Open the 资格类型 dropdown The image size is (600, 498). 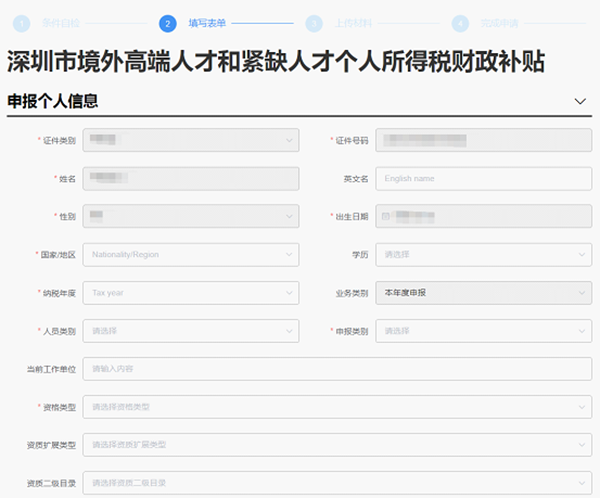pyautogui.click(x=338, y=407)
